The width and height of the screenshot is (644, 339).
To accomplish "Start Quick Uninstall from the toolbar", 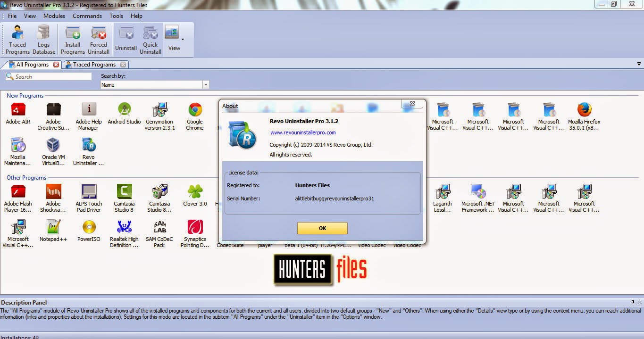I will (x=151, y=40).
